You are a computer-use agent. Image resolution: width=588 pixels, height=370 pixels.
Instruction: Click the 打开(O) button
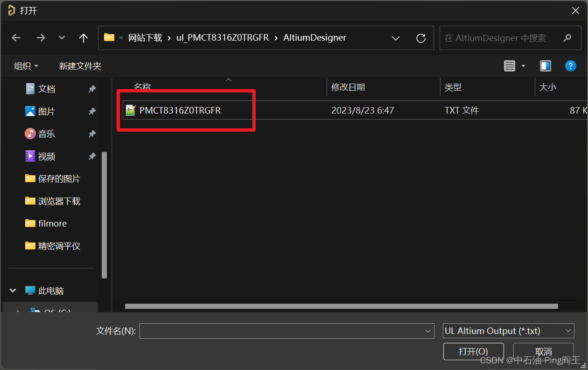tap(473, 352)
